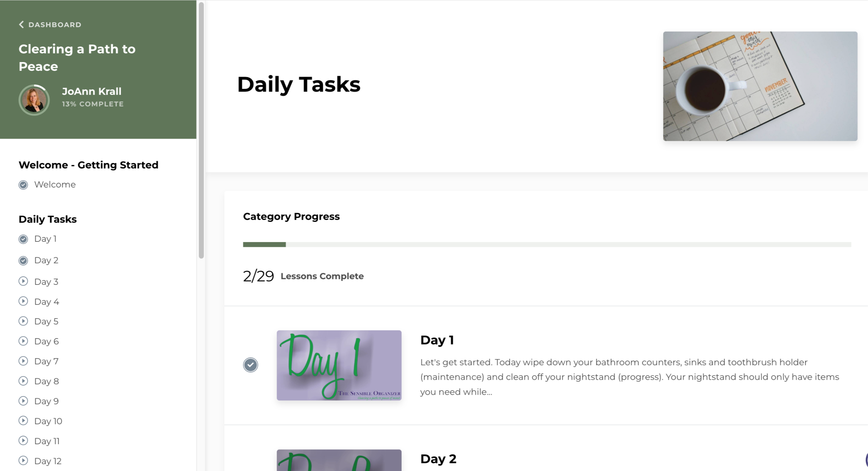The image size is (868, 471).
Task: Click the Category Progress bar
Action: pos(547,244)
